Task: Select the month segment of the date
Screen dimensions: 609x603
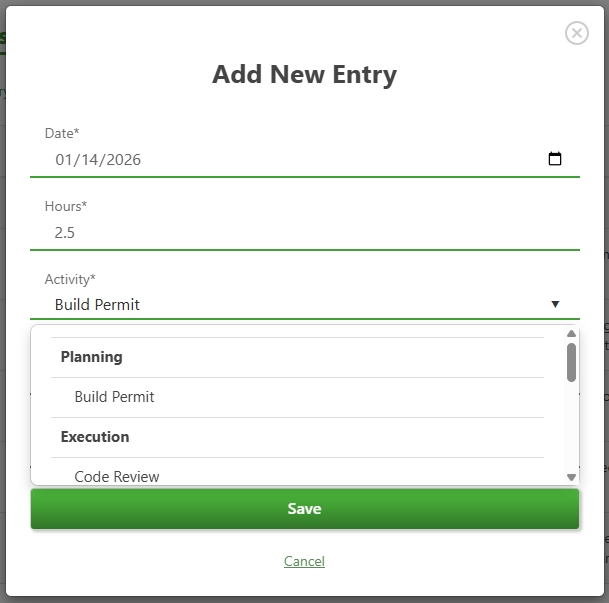Action: (65, 160)
